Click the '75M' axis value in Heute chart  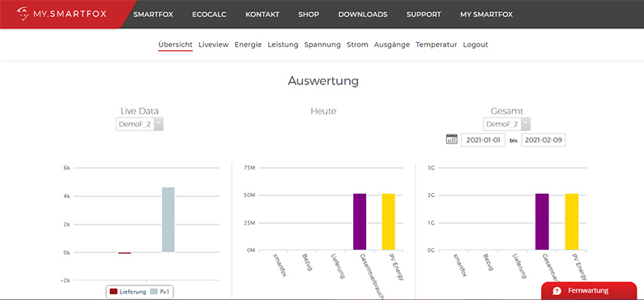tap(250, 168)
